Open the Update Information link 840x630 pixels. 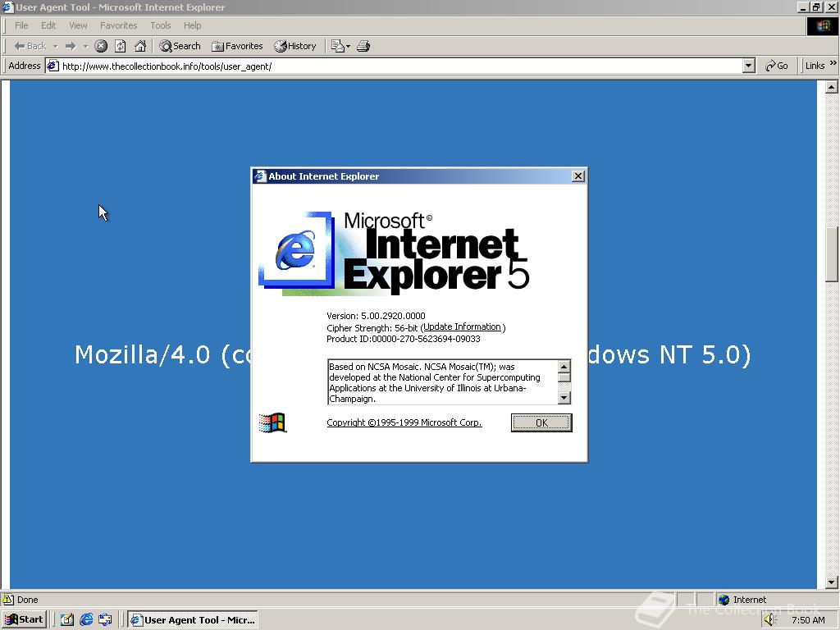(x=462, y=326)
